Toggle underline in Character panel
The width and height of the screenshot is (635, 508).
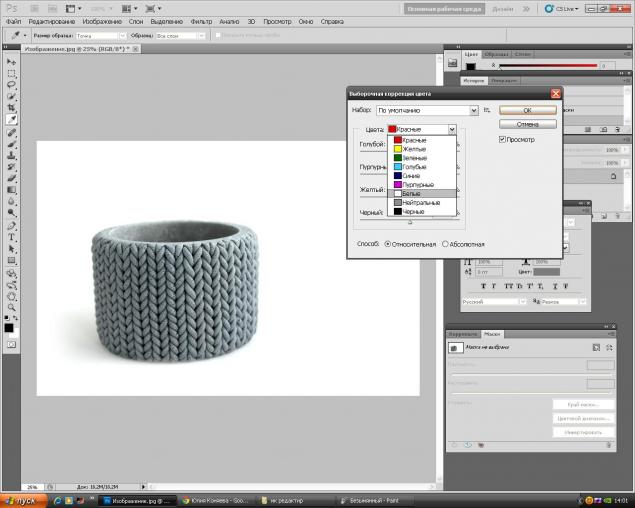click(555, 286)
